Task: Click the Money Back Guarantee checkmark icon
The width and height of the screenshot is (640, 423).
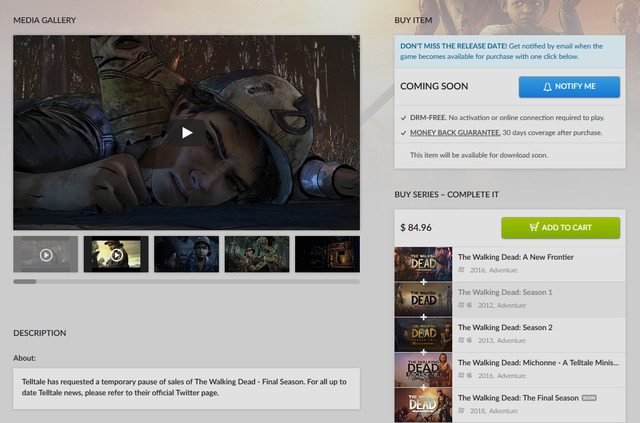Action: (403, 133)
